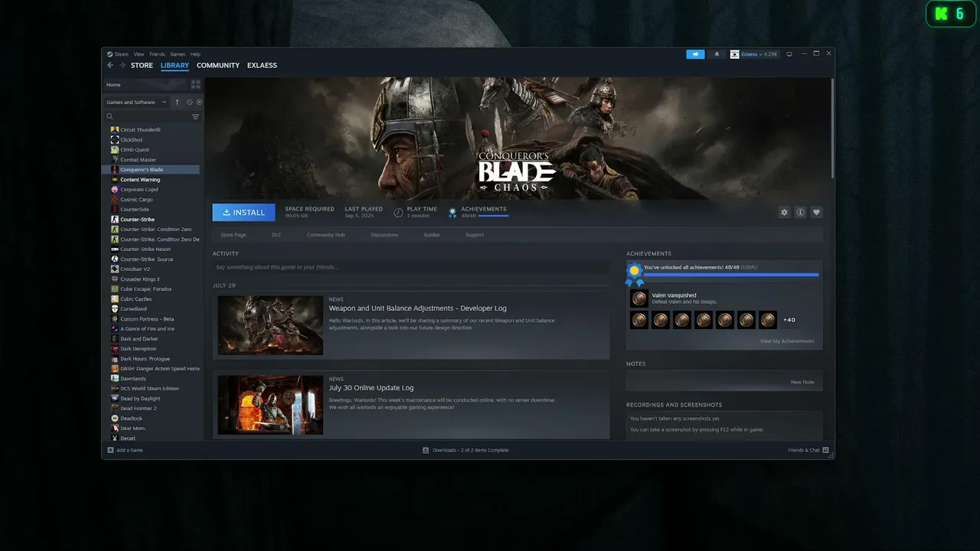Click the activity status text field
Screen dimensions: 980x551
tap(411, 267)
